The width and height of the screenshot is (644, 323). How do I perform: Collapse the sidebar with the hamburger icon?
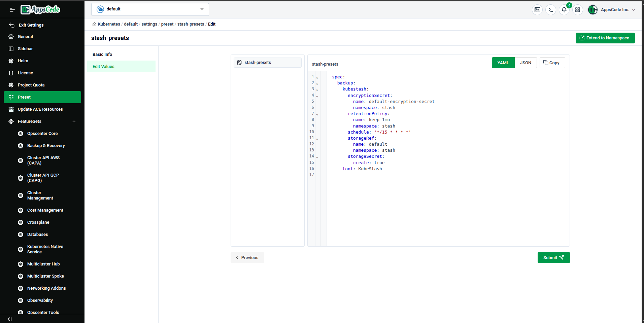point(12,10)
